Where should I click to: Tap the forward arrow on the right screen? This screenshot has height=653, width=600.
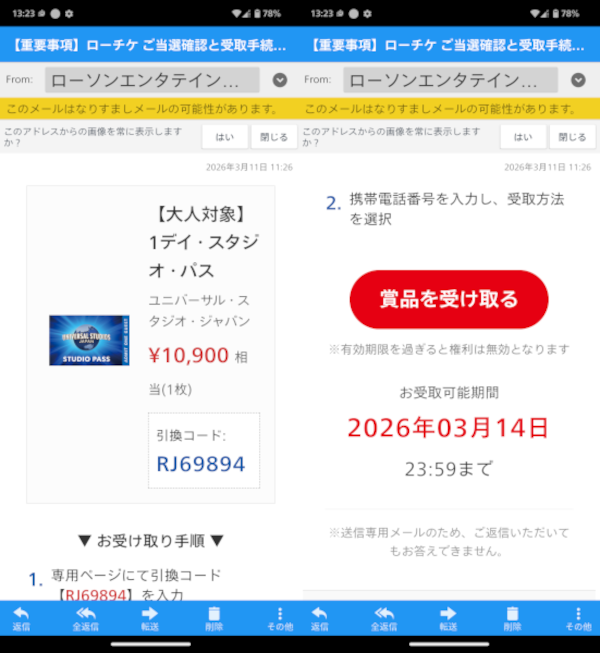click(449, 618)
